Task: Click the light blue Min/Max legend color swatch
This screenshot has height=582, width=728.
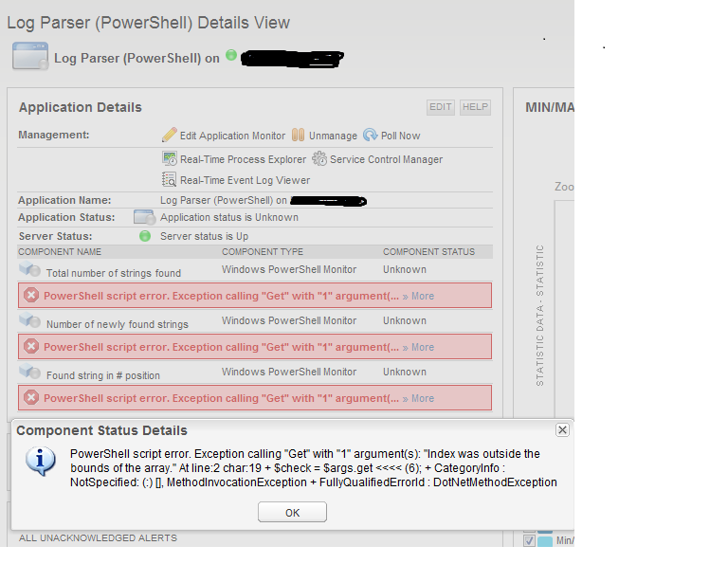Action: (x=545, y=541)
